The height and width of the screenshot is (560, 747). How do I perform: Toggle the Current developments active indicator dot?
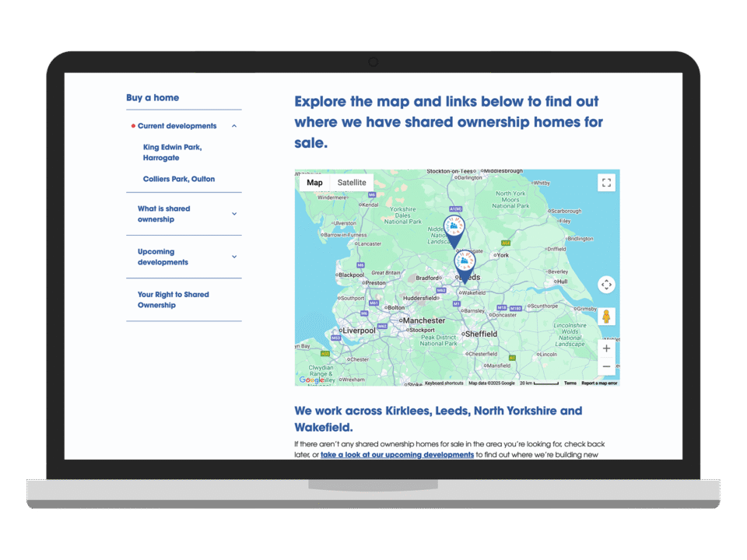pos(132,125)
